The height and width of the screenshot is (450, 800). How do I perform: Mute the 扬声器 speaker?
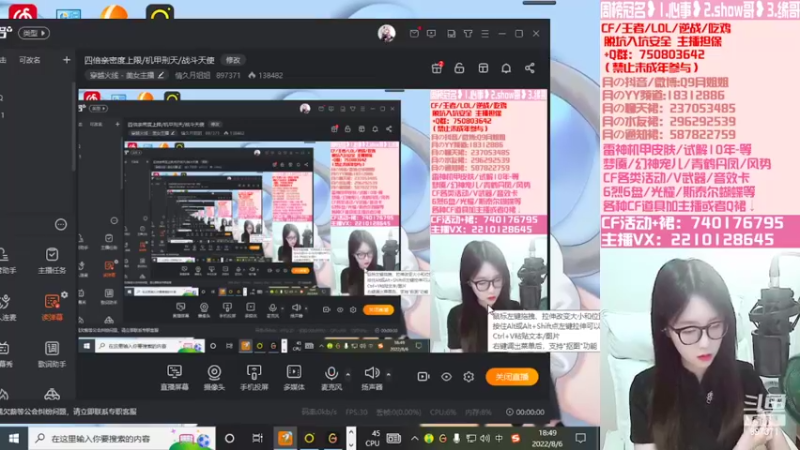click(x=371, y=378)
